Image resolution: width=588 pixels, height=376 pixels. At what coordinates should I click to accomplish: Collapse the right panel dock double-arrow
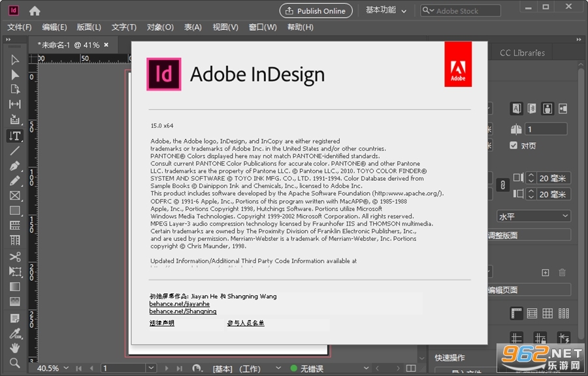(x=579, y=40)
